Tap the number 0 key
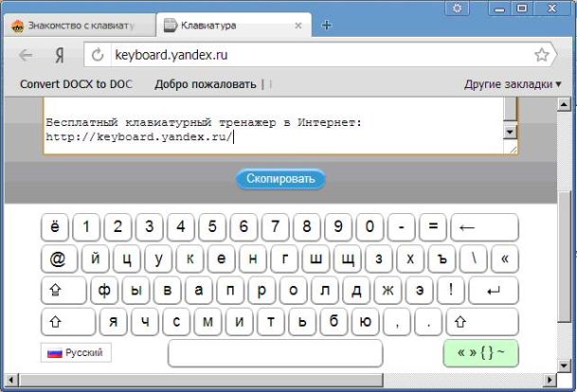This screenshot has height=392, width=577. coord(370,227)
